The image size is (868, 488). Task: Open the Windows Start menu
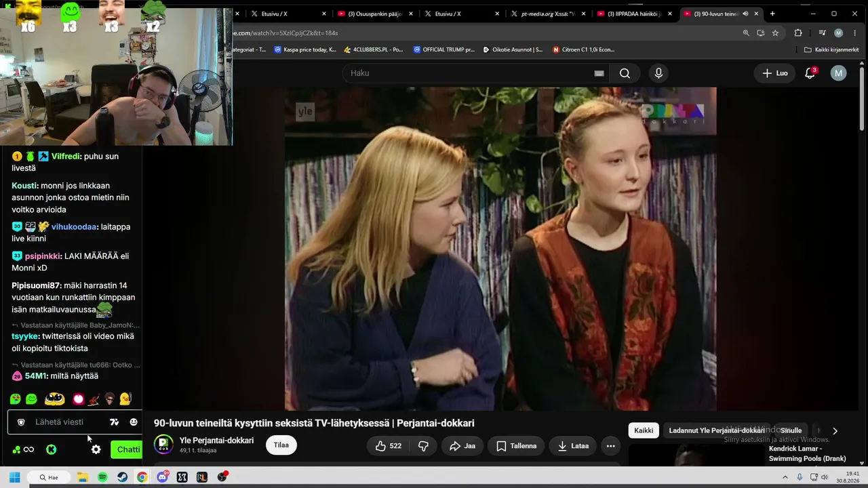pos(14,477)
